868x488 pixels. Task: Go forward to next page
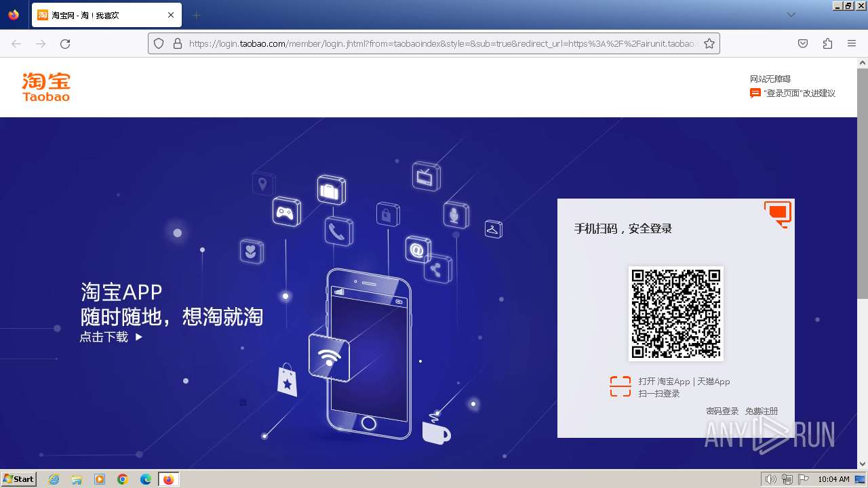coord(41,43)
